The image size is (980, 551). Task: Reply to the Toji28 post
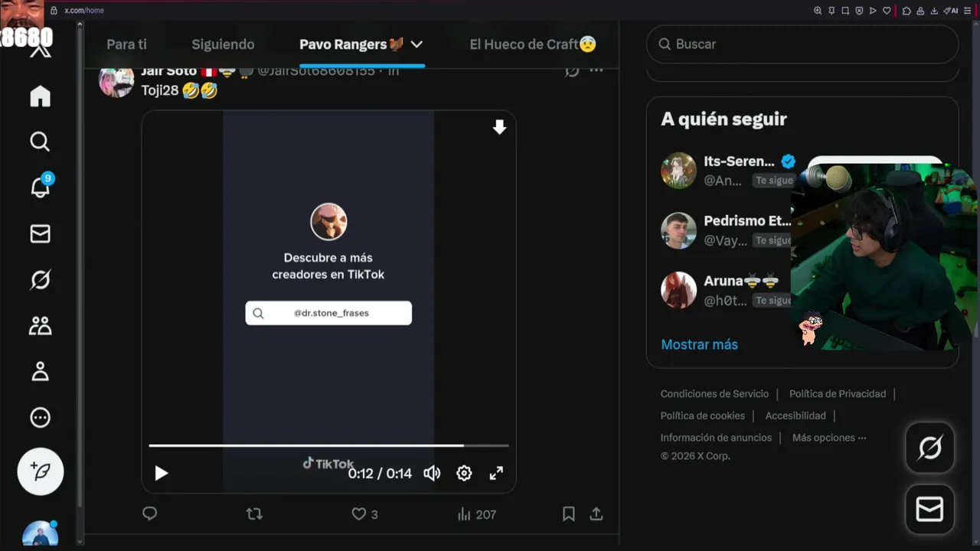(x=150, y=514)
